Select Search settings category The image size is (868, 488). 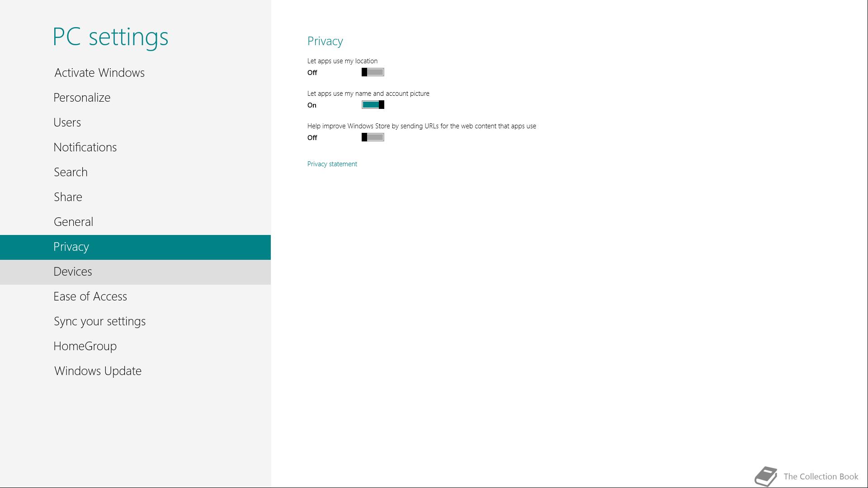(135, 172)
